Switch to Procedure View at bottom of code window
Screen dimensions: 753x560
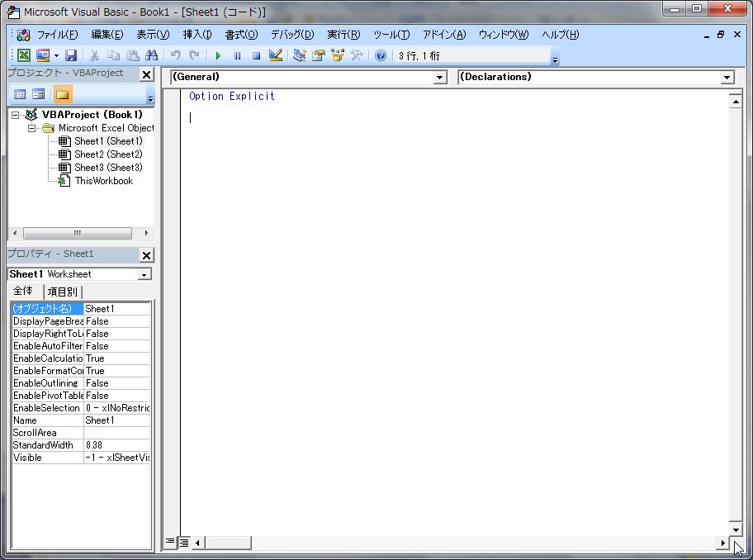[170, 542]
